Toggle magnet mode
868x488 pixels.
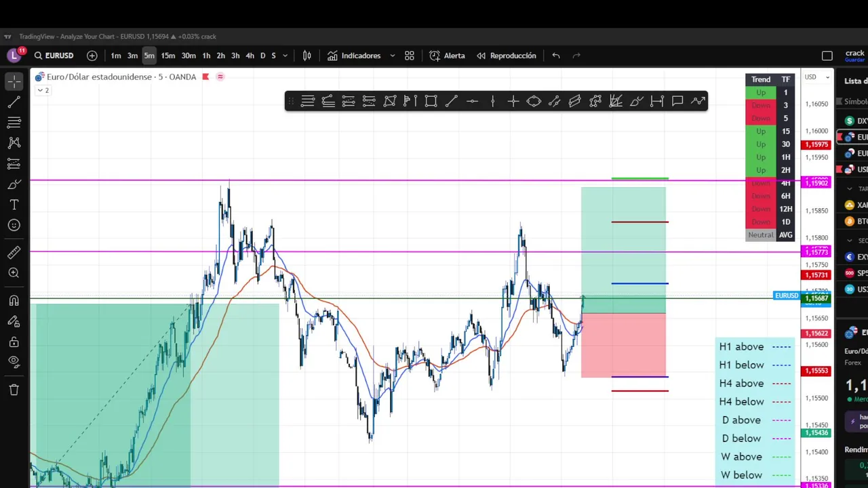coord(14,301)
